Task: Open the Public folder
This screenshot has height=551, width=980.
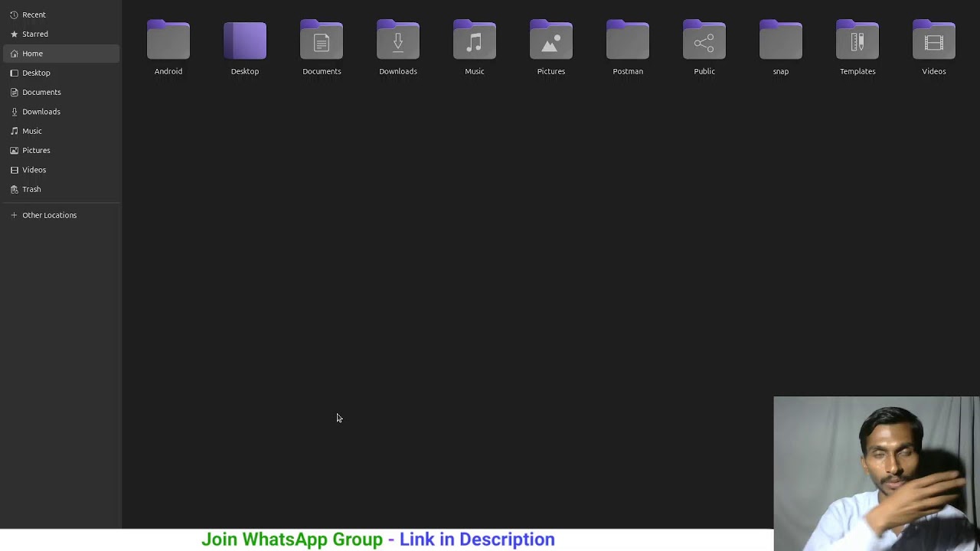Action: click(704, 40)
